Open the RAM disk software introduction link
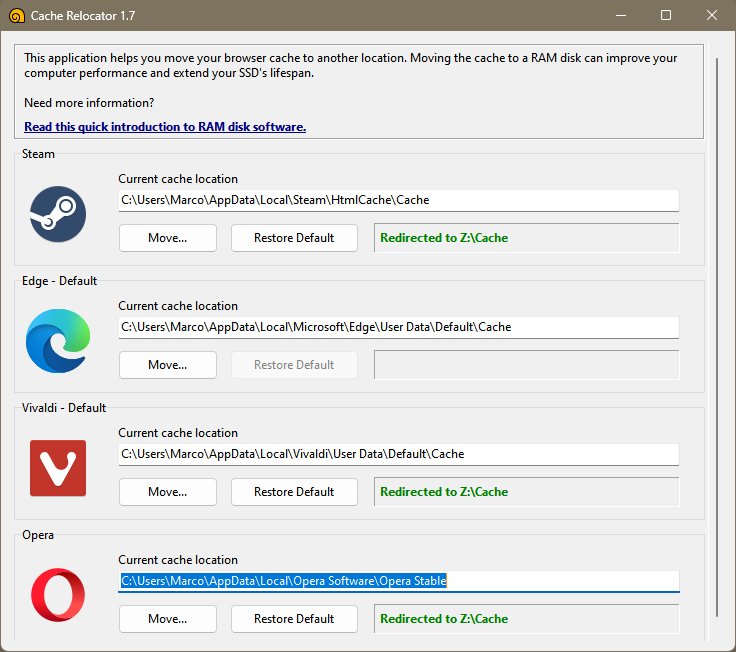The height and width of the screenshot is (652, 736). 165,127
